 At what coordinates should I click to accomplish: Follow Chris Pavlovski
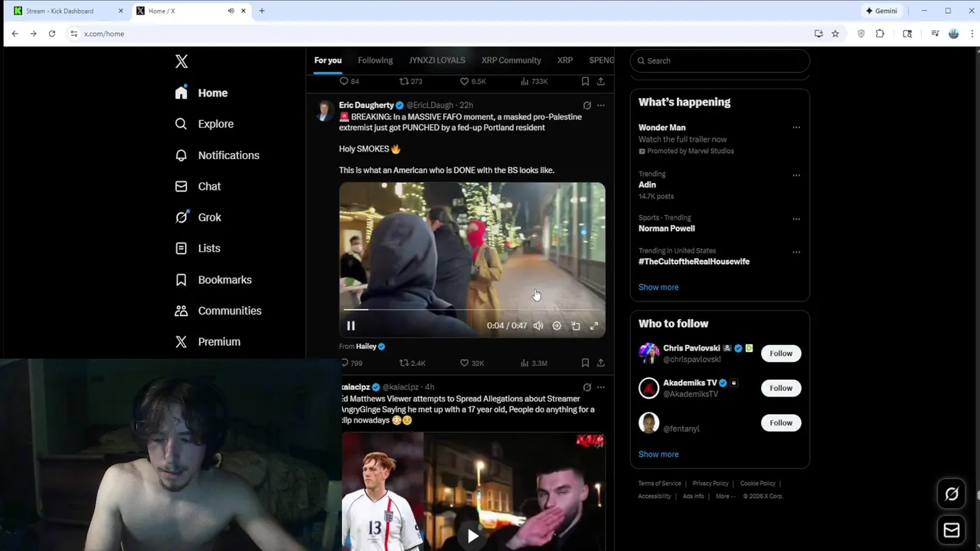click(x=781, y=354)
